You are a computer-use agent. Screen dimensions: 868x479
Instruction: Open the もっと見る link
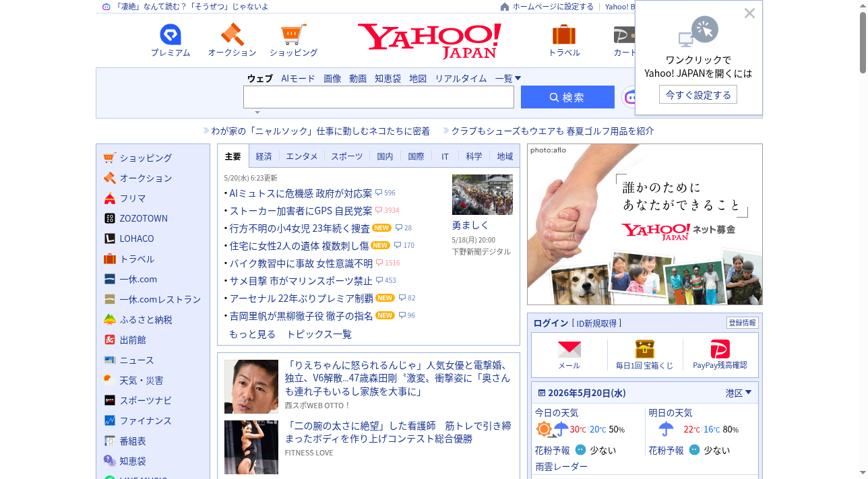(252, 334)
